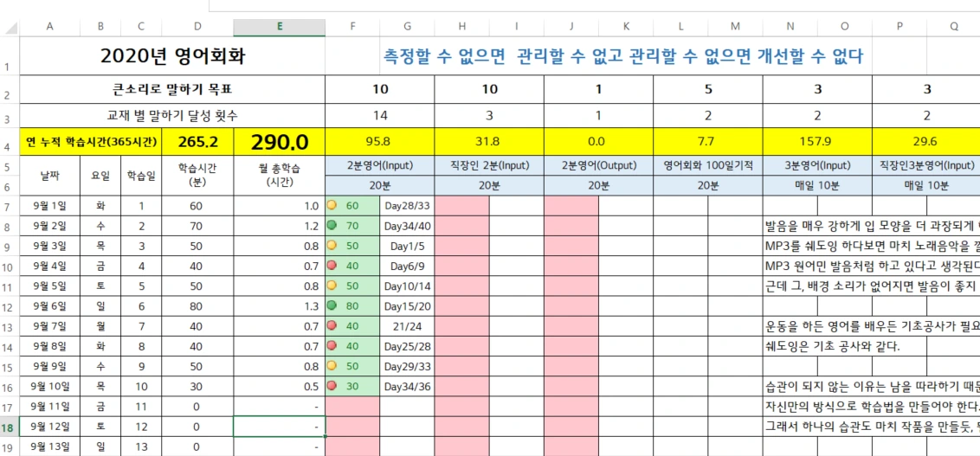Click the '9월 11일' date cell

[x=50, y=407]
